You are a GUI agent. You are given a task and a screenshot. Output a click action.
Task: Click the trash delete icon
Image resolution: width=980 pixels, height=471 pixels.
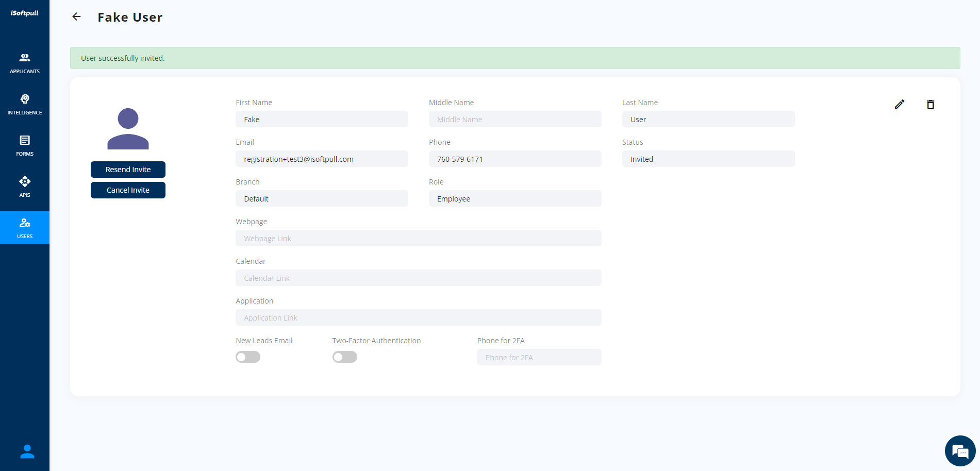[931, 105]
